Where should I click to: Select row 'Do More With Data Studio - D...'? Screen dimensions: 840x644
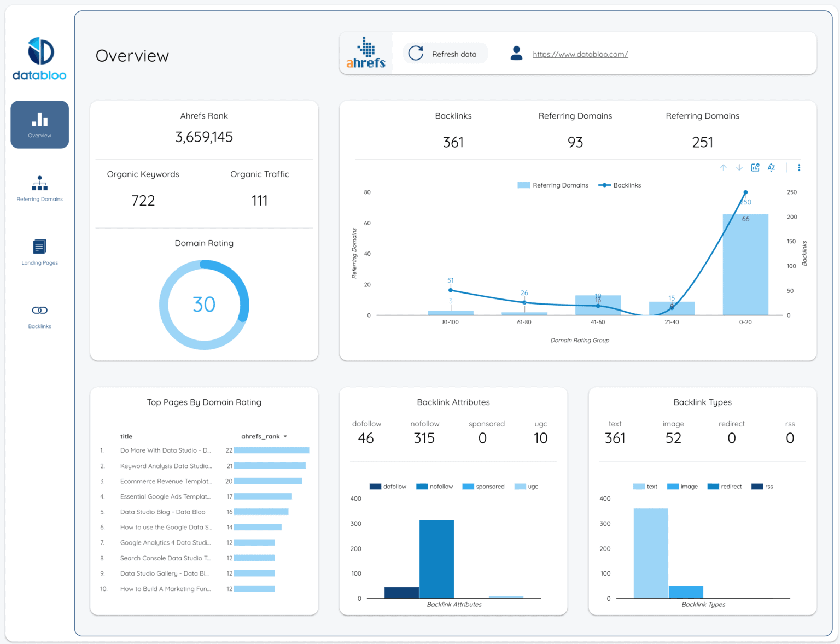[204, 450]
